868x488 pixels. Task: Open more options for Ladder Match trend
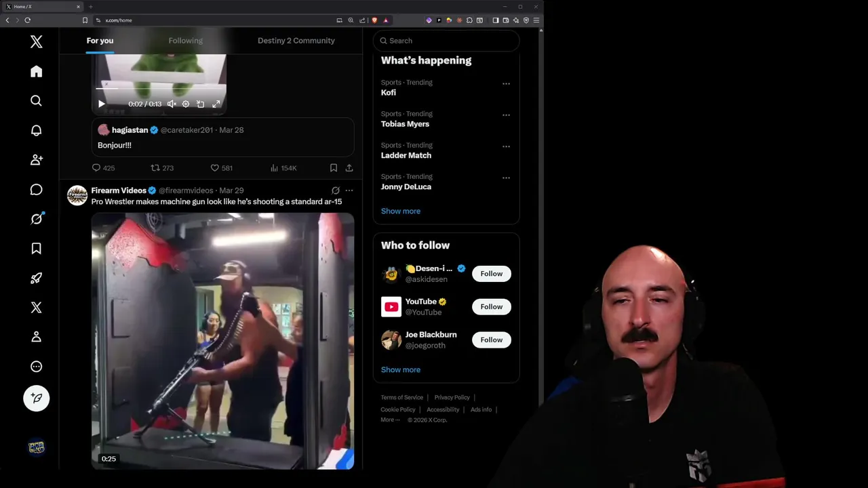[506, 146]
